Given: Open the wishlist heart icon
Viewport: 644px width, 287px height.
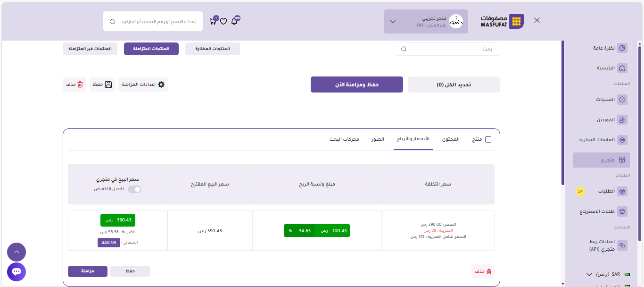Looking at the screenshot, I should click(223, 21).
